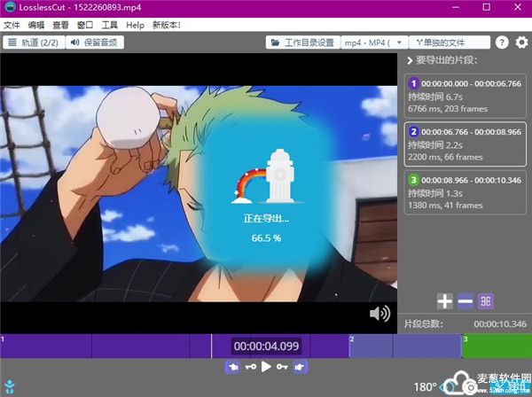Play the video
Viewport: 532px width, 397px height.
click(x=266, y=367)
